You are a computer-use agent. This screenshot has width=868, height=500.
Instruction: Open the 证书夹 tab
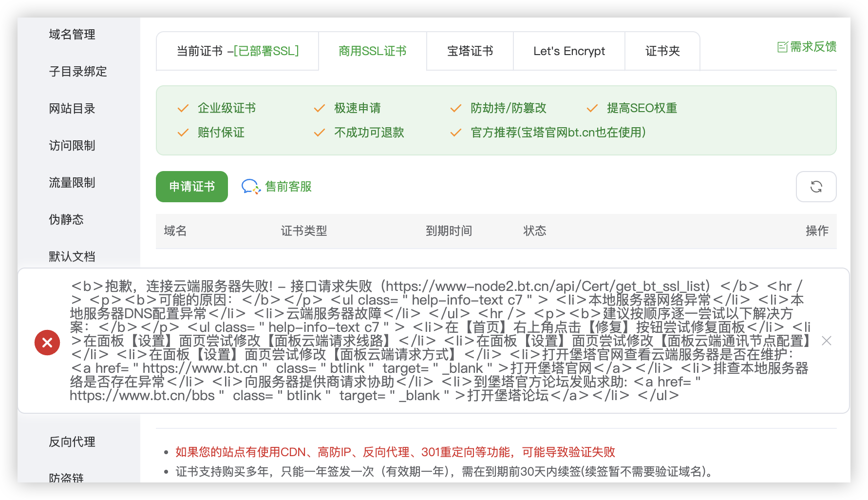click(662, 51)
